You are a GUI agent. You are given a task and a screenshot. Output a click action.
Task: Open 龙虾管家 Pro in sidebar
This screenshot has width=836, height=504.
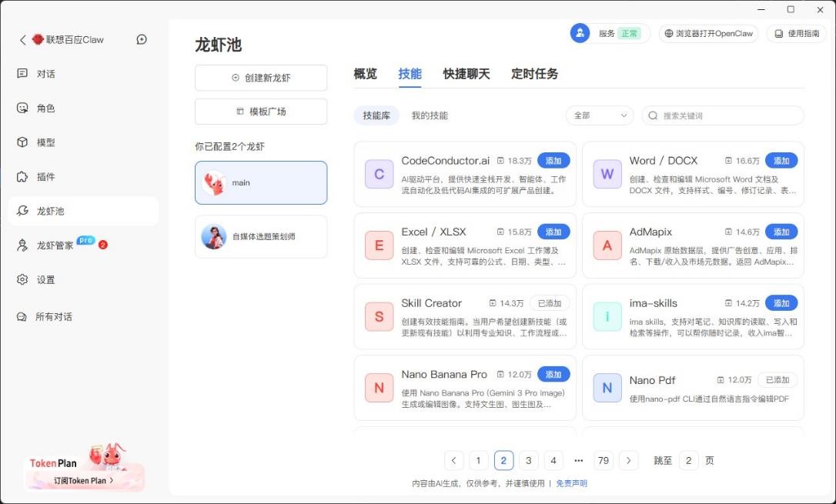tap(83, 245)
